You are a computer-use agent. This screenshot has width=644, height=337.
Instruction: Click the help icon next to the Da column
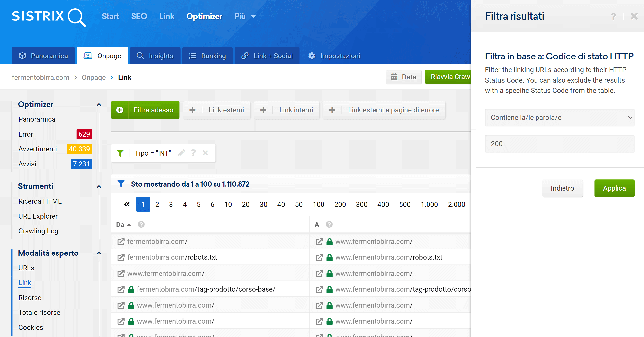tap(141, 225)
